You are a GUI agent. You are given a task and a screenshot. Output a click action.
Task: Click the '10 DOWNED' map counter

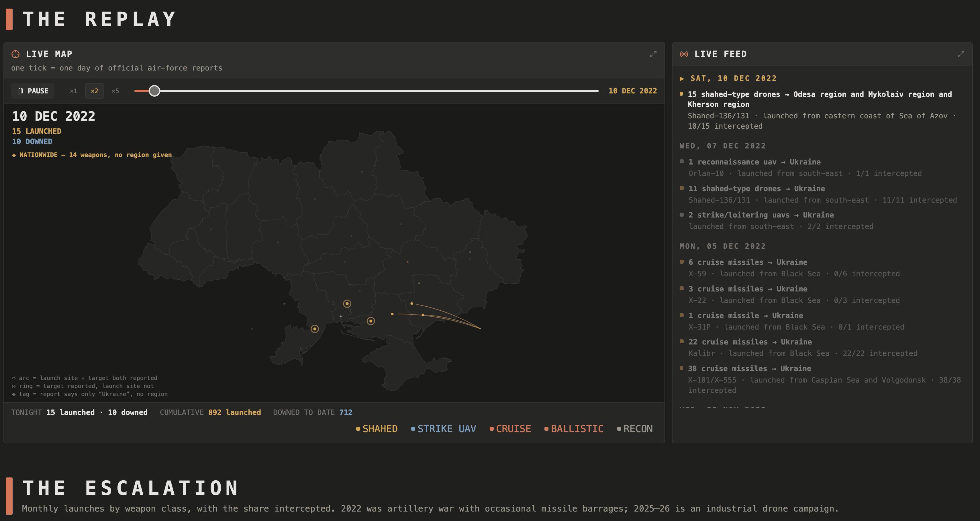(32, 142)
